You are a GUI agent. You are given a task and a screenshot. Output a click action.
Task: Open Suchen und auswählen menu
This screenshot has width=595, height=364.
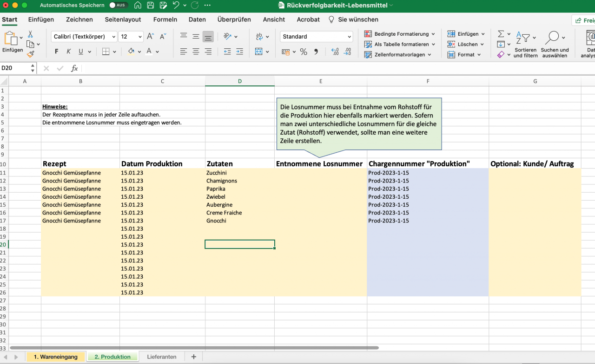555,45
